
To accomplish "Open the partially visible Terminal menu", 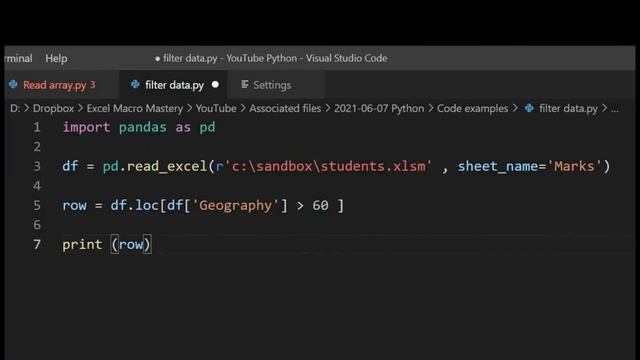I will click(x=19, y=58).
